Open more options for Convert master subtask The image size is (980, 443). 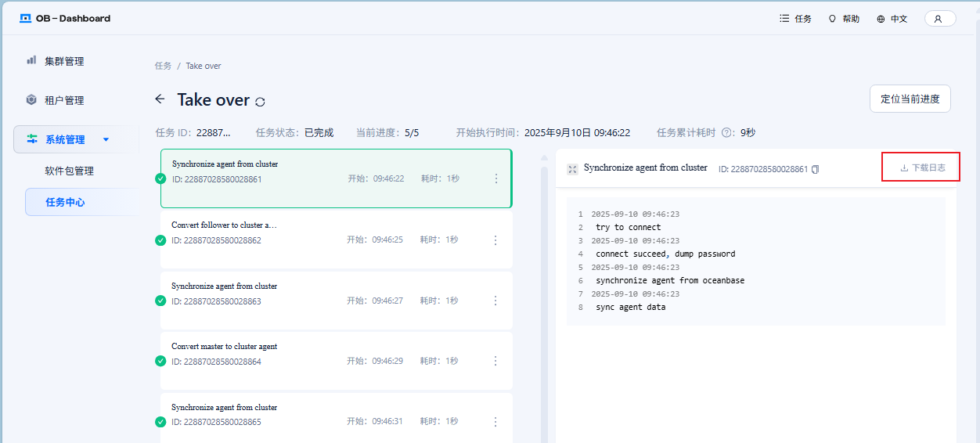pyautogui.click(x=495, y=361)
